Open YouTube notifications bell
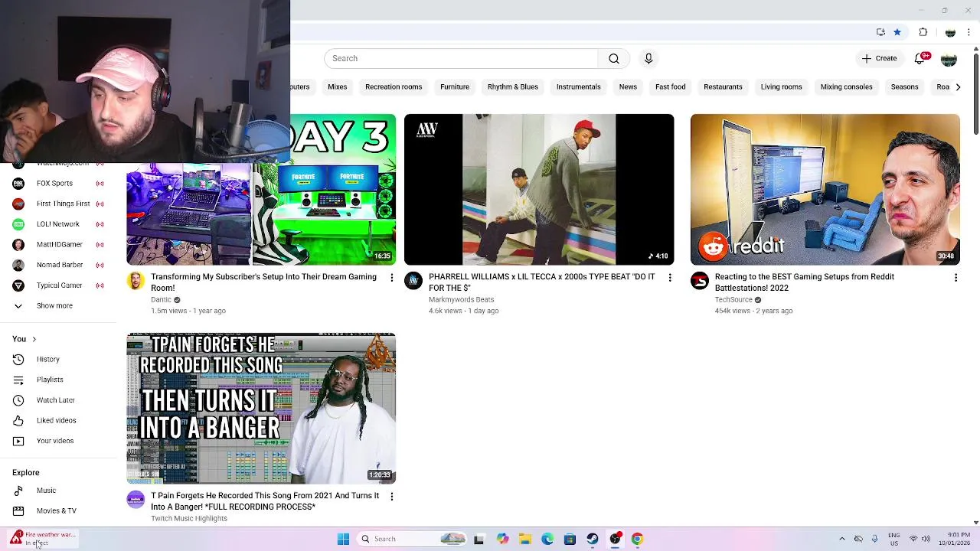Screen dimensions: 980x551 (x=920, y=58)
